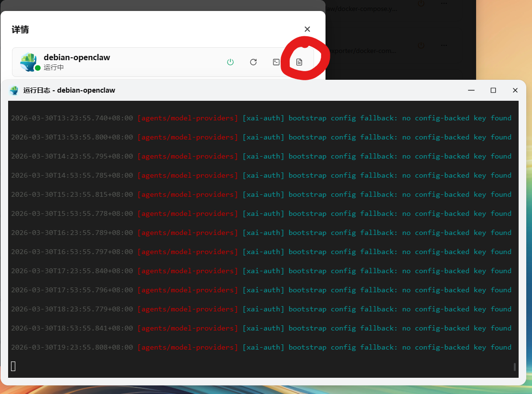Click the debian-openclaw container name

point(77,57)
